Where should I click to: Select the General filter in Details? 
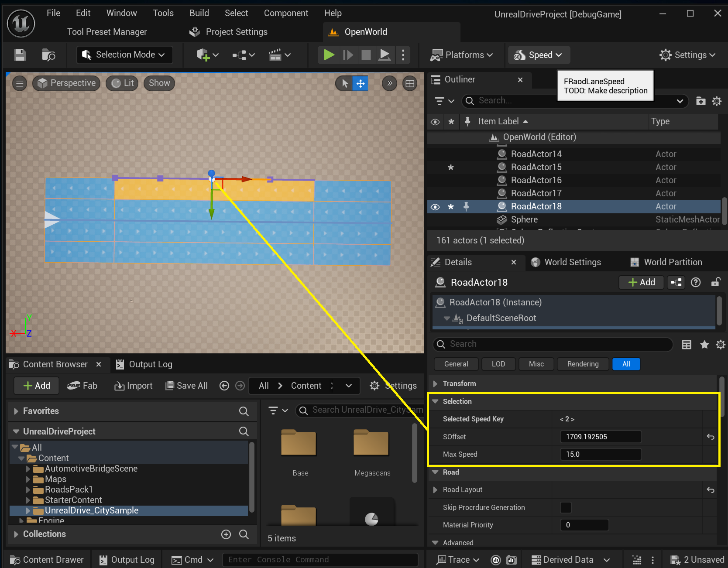[x=456, y=364]
